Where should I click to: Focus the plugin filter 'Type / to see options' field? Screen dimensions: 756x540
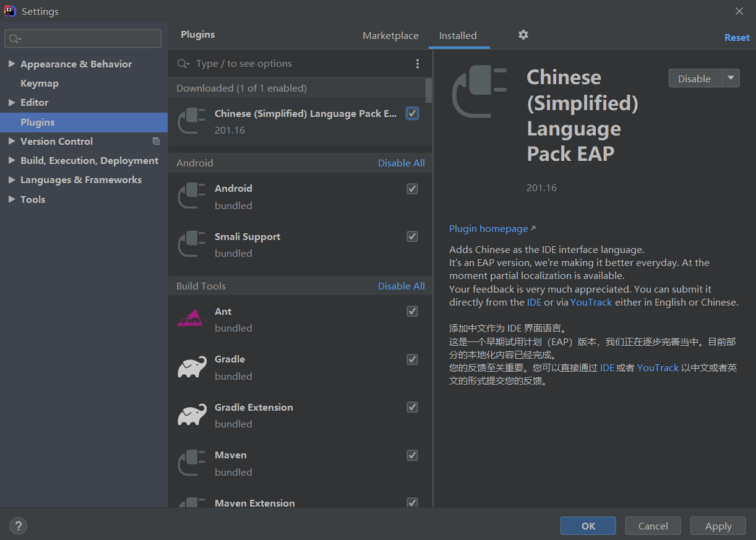pyautogui.click(x=300, y=64)
